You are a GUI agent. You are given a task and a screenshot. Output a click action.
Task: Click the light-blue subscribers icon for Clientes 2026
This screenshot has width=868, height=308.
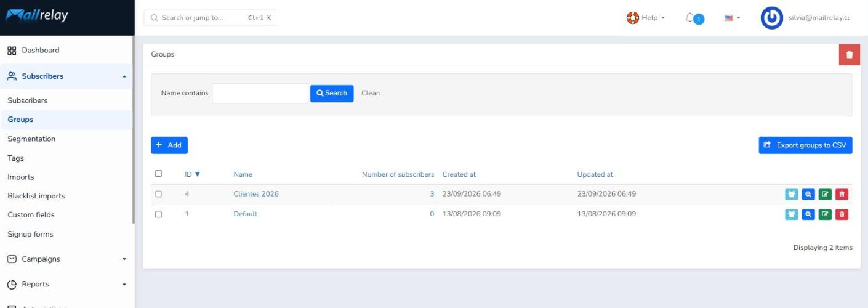click(792, 194)
